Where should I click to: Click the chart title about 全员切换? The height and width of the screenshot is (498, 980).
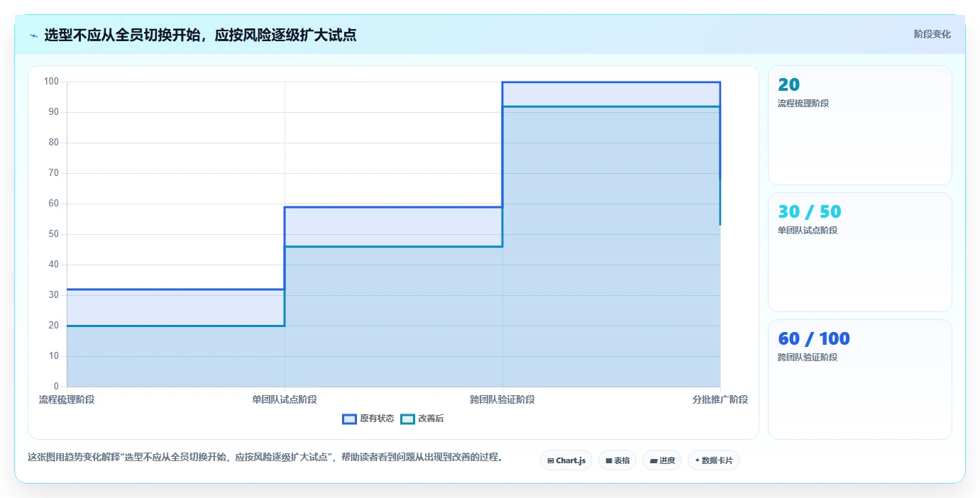point(200,35)
